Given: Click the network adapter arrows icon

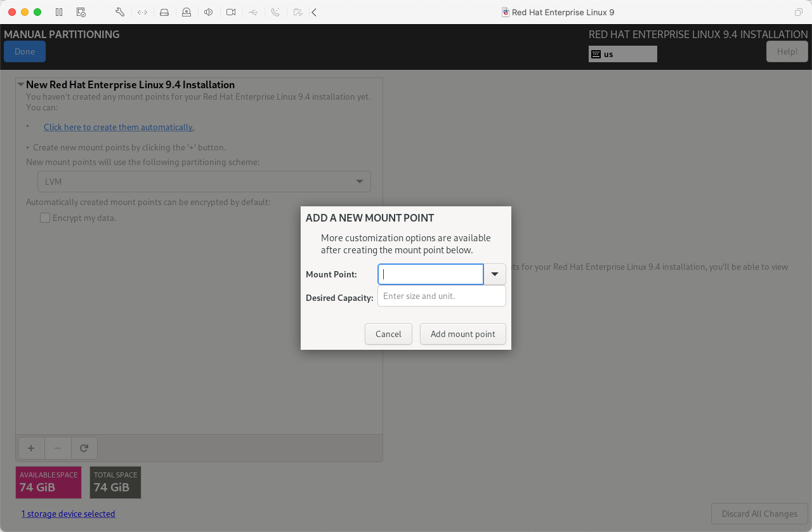Looking at the screenshot, I should (142, 12).
